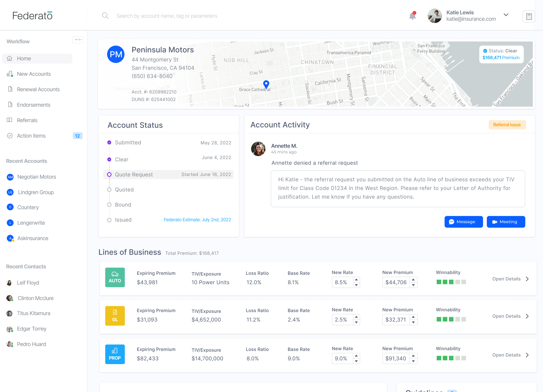This screenshot has width=543, height=392.
Task: Go to Renewal Accounts in sidebar
Action: [38, 89]
